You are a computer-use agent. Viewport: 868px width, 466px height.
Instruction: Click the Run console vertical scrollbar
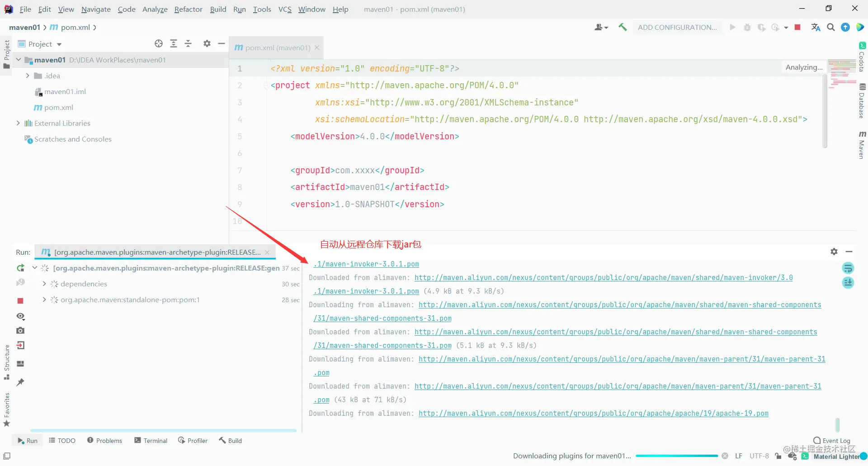coord(837,425)
